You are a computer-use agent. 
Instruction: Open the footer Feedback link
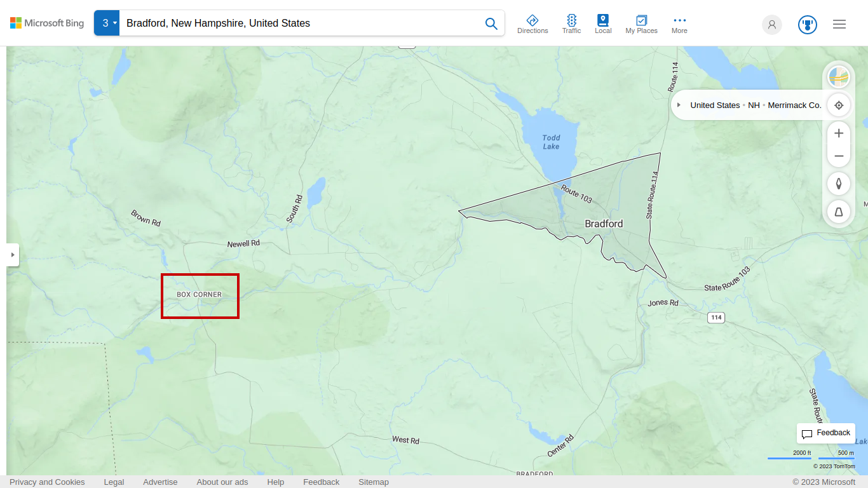(322, 482)
